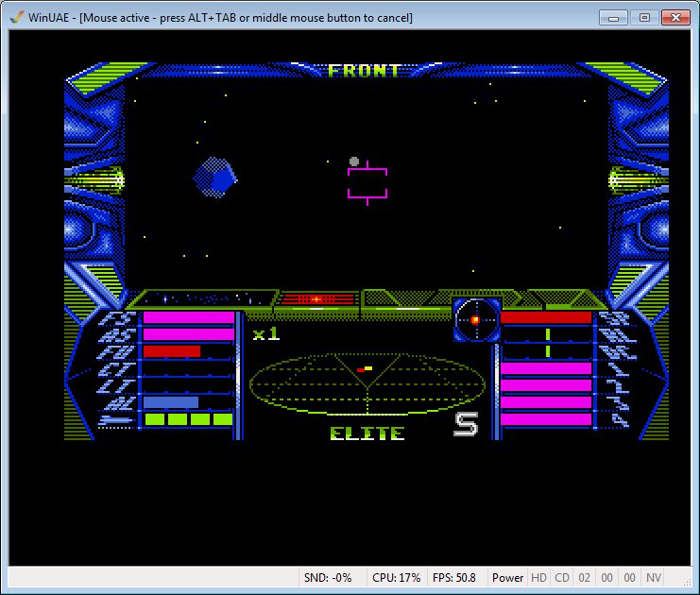Click the CPU: 17% status entry
The height and width of the screenshot is (595, 700).
click(396, 578)
